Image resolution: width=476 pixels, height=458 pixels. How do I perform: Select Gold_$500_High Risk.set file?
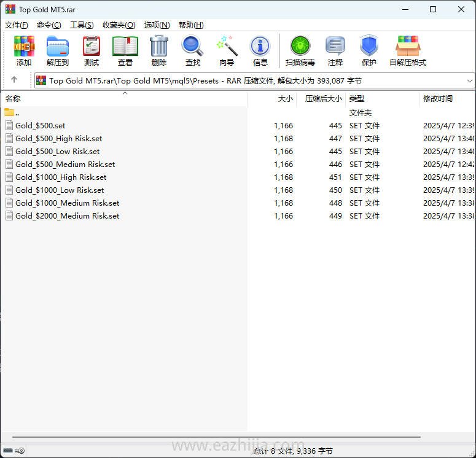[x=58, y=138]
